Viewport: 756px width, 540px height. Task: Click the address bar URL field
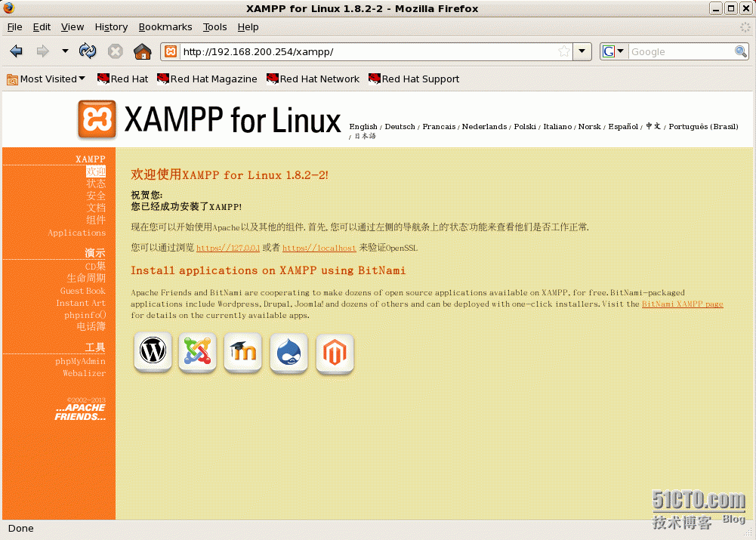[x=369, y=51]
